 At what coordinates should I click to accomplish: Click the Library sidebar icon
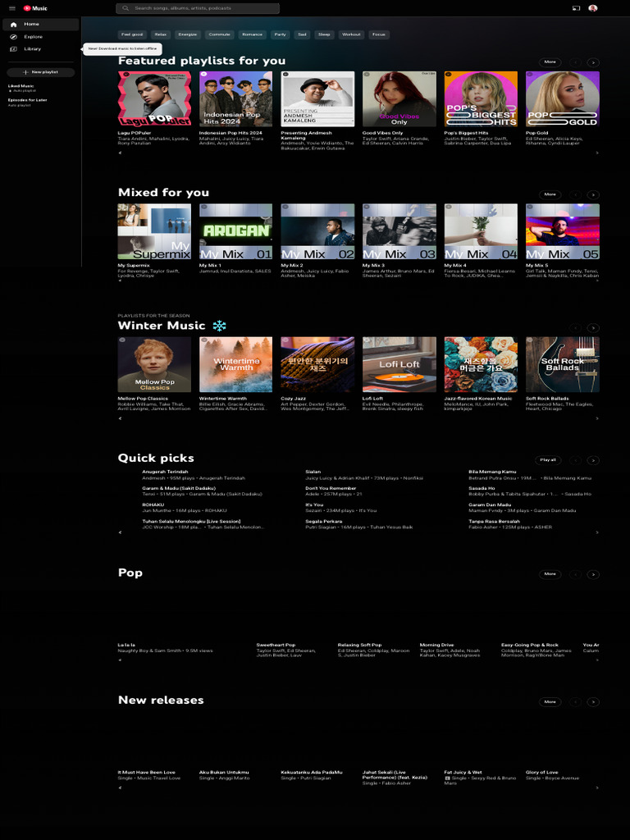pyautogui.click(x=13, y=48)
